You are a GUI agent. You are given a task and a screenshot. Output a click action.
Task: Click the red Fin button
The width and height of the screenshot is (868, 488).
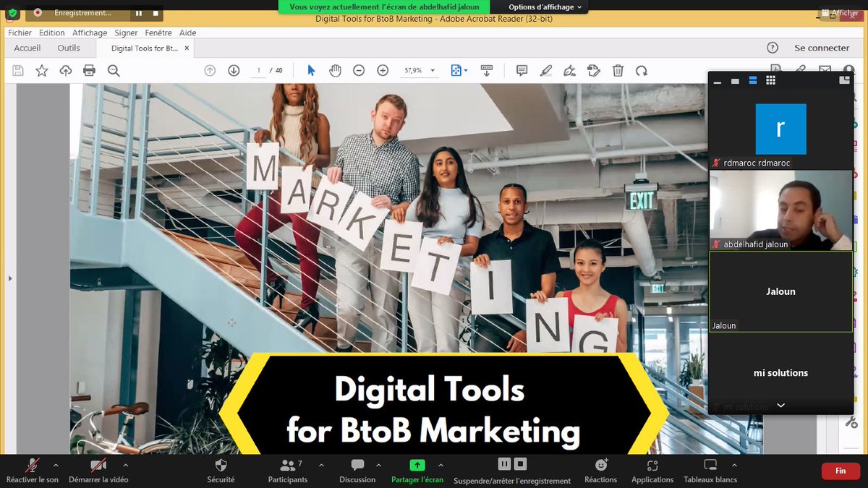[841, 471]
